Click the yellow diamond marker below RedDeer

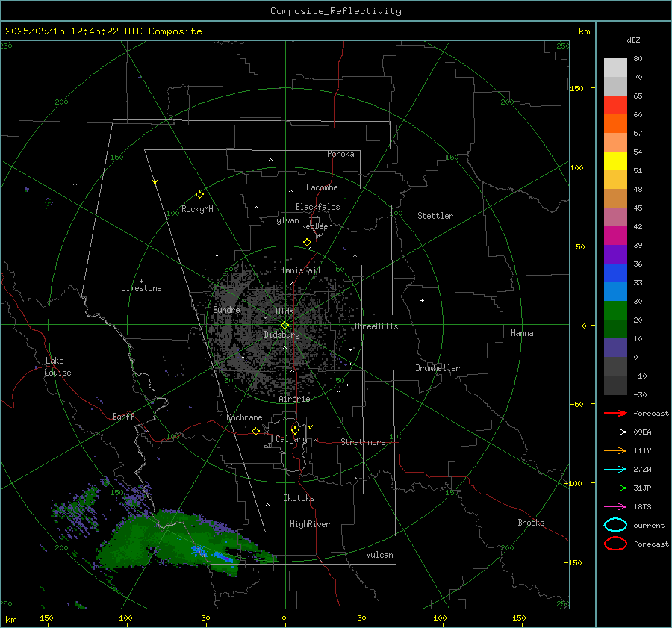click(307, 243)
